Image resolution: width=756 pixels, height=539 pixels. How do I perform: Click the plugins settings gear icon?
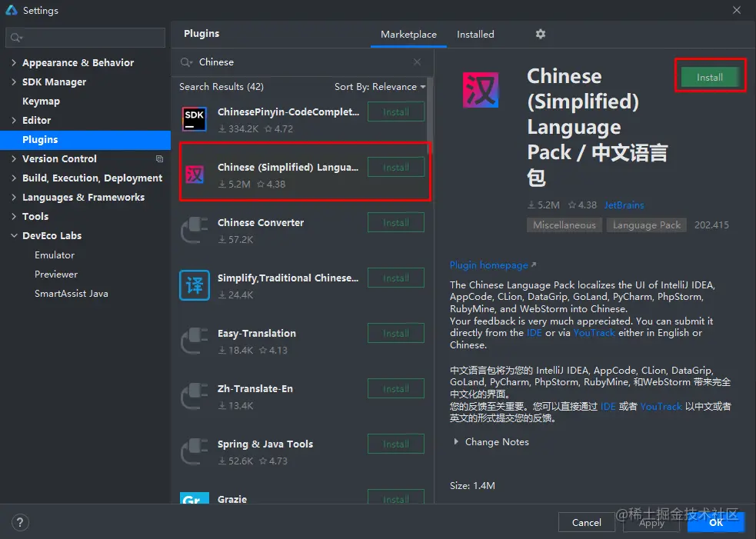(x=541, y=34)
